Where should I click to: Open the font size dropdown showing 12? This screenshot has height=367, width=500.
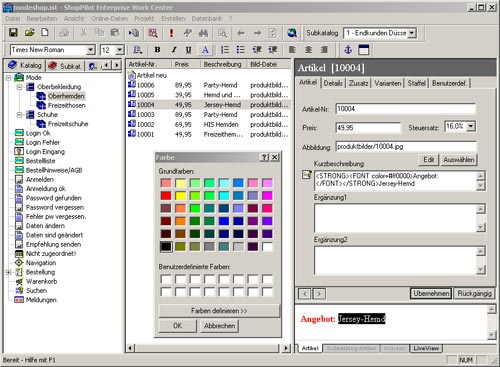tap(120, 50)
